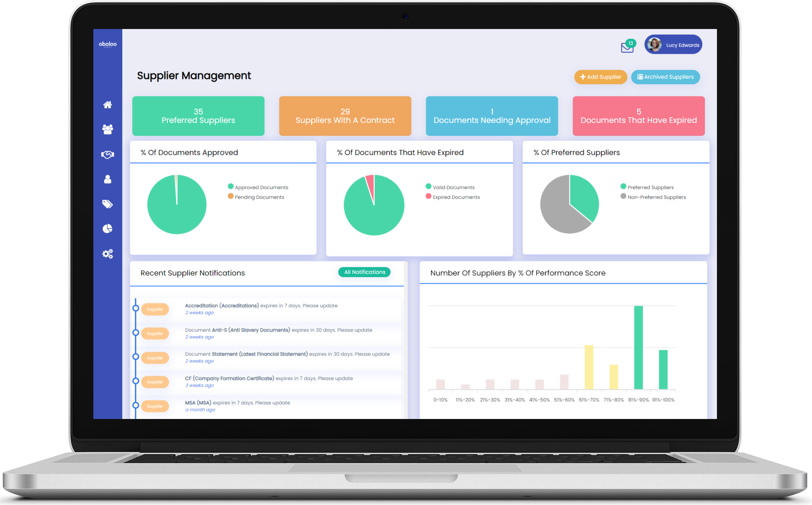Click the Add Supplier button
This screenshot has width=812, height=505.
pos(601,76)
